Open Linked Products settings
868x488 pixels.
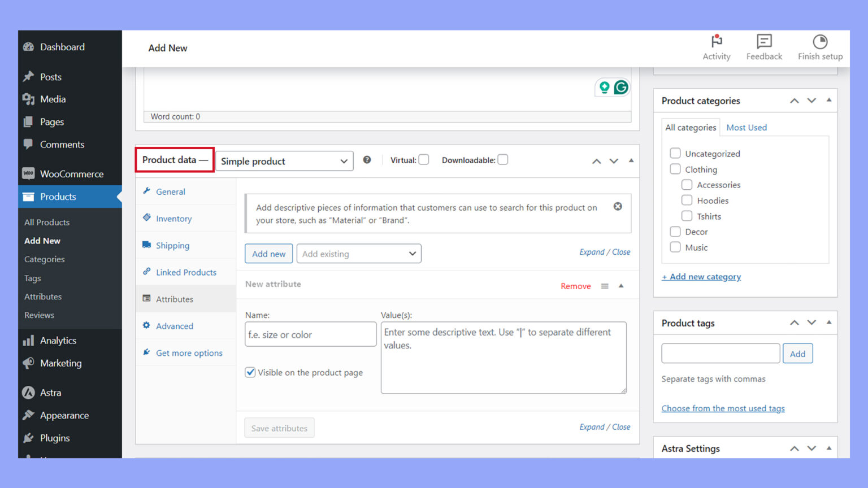click(146, 272)
